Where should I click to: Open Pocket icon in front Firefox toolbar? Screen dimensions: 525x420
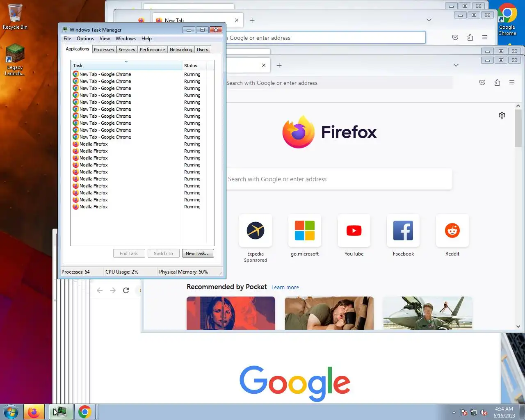pyautogui.click(x=482, y=82)
